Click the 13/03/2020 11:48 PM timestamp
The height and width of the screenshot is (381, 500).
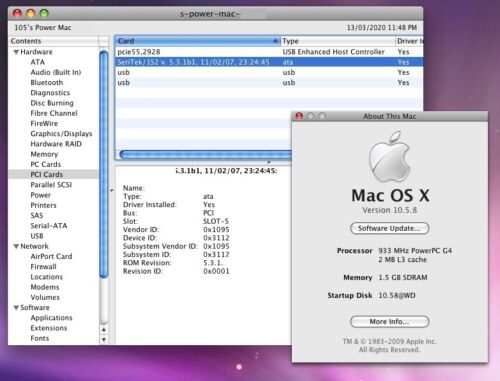(x=382, y=28)
